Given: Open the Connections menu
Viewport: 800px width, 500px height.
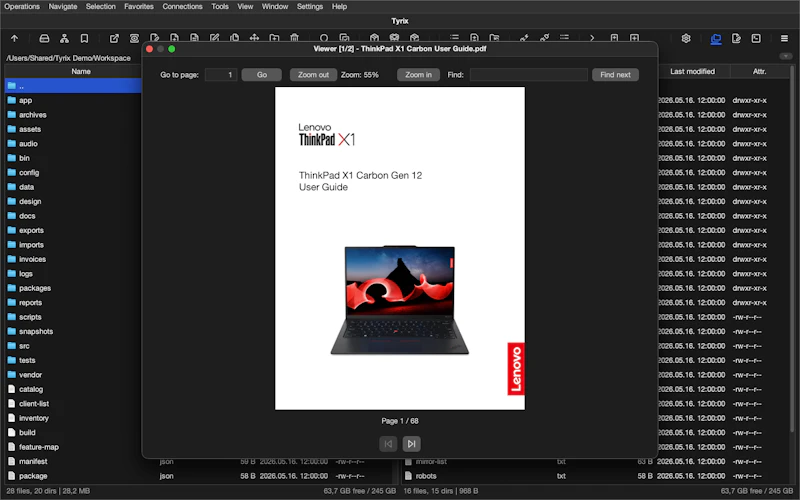Looking at the screenshot, I should coord(182,7).
